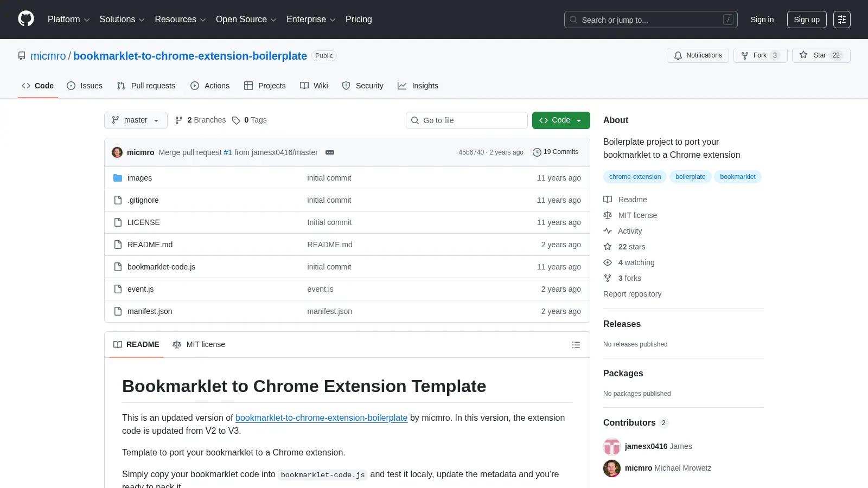Switch to the Wiki tab
The image size is (868, 488).
tap(314, 86)
